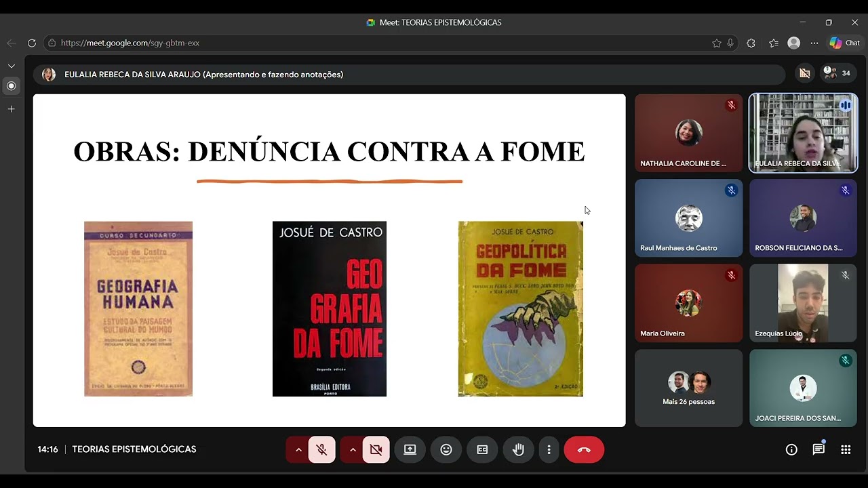Click the Geopolítica da Fome book cover
The image size is (868, 488).
(521, 309)
